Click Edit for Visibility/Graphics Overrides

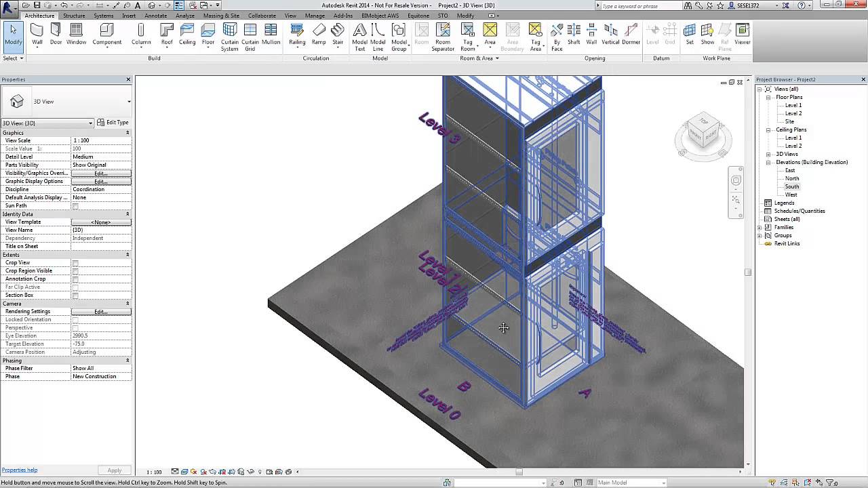click(101, 174)
